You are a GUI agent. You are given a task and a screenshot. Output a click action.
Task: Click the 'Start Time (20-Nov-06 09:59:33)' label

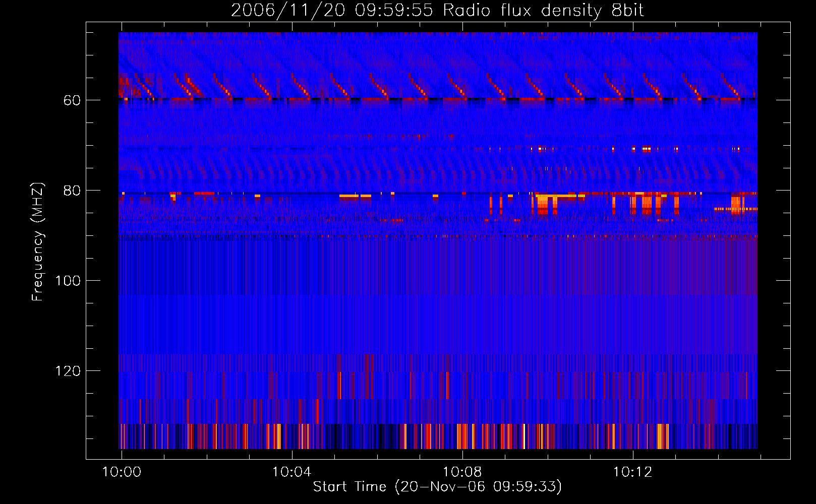[x=437, y=487]
